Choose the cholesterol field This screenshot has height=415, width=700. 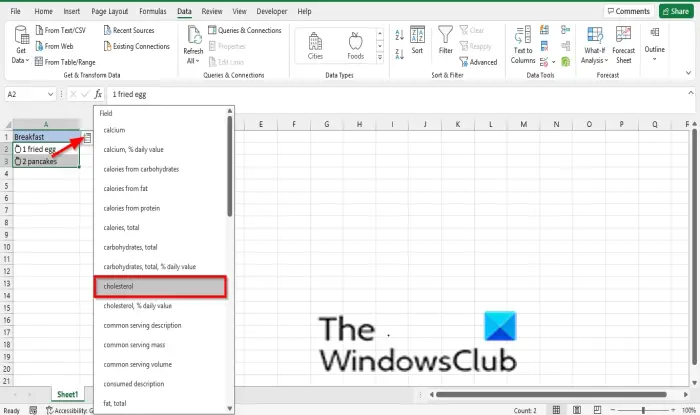[x=161, y=286]
